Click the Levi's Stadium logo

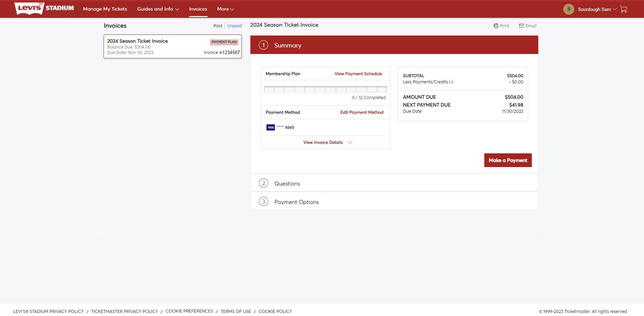click(x=44, y=9)
